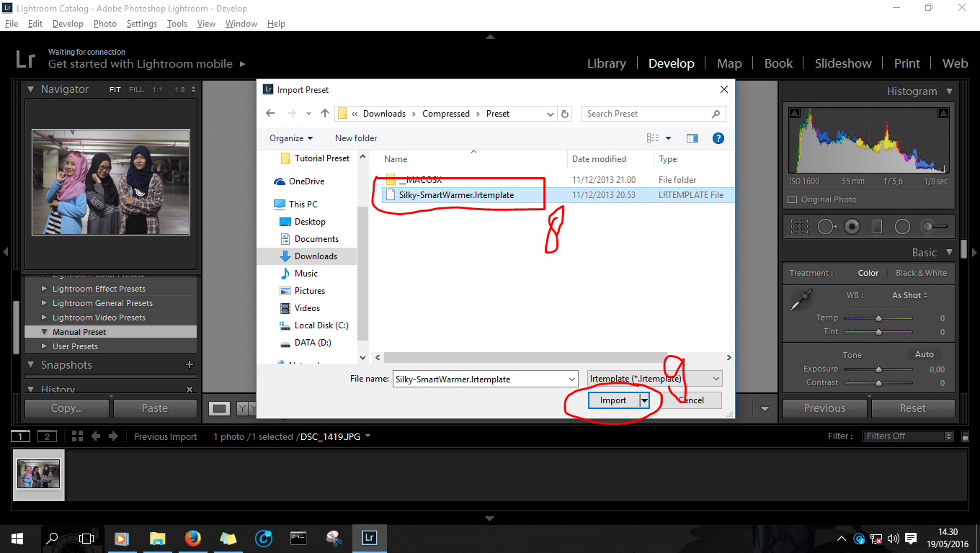Image resolution: width=980 pixels, height=553 pixels.
Task: Set Navigator zoom to 1:1
Action: (158, 90)
